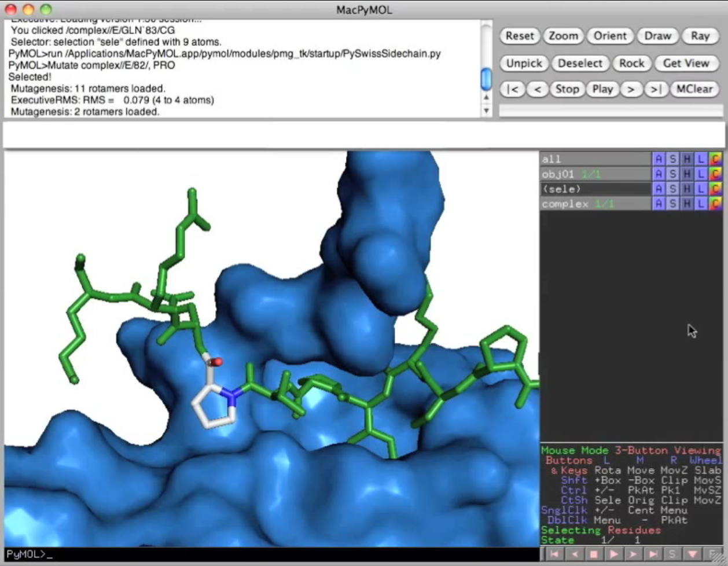Screen dimensions: 728x566
Task: Toggle visibility of obj01 in object list
Action: click(x=595, y=174)
